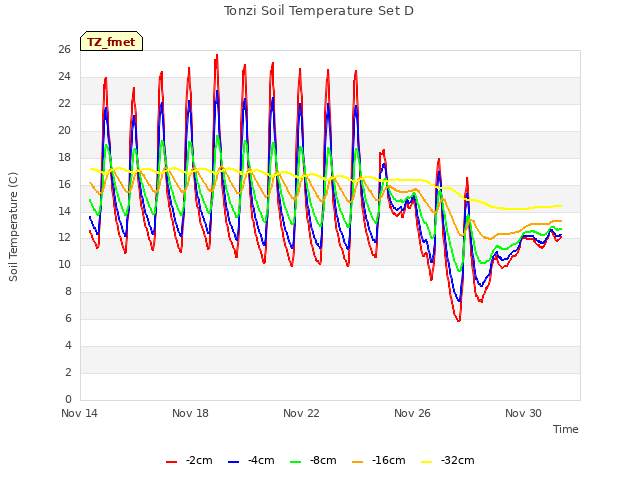Click the 2 y-axis tick label
640x480 pixels.
[x=68, y=372]
